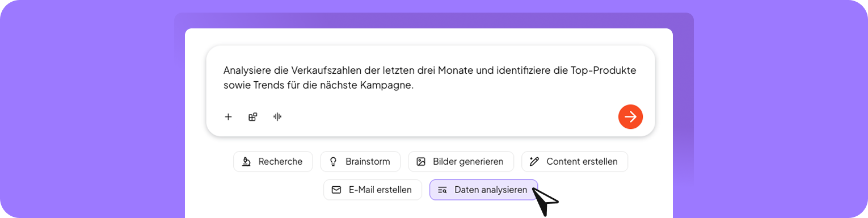Select the Recherche suggestion chip

273,162
